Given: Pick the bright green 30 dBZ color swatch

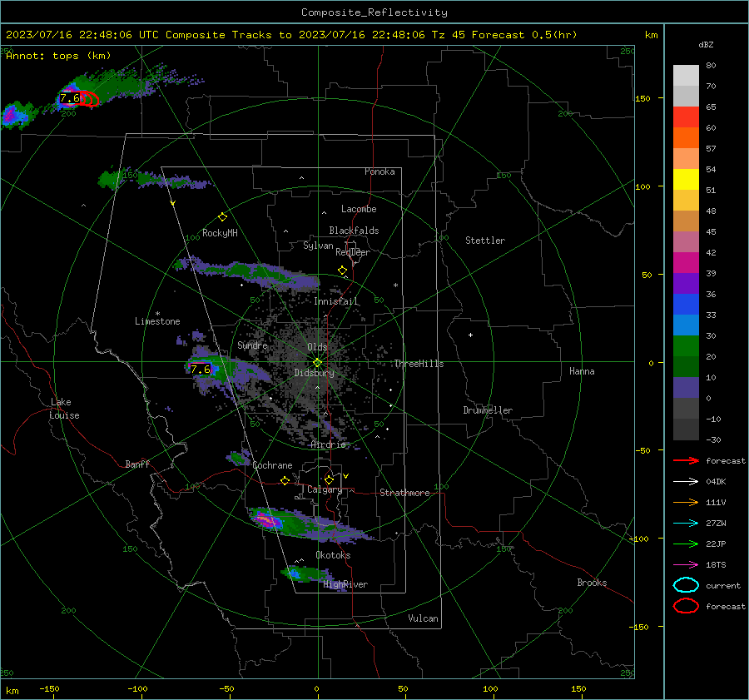Looking at the screenshot, I should point(686,345).
